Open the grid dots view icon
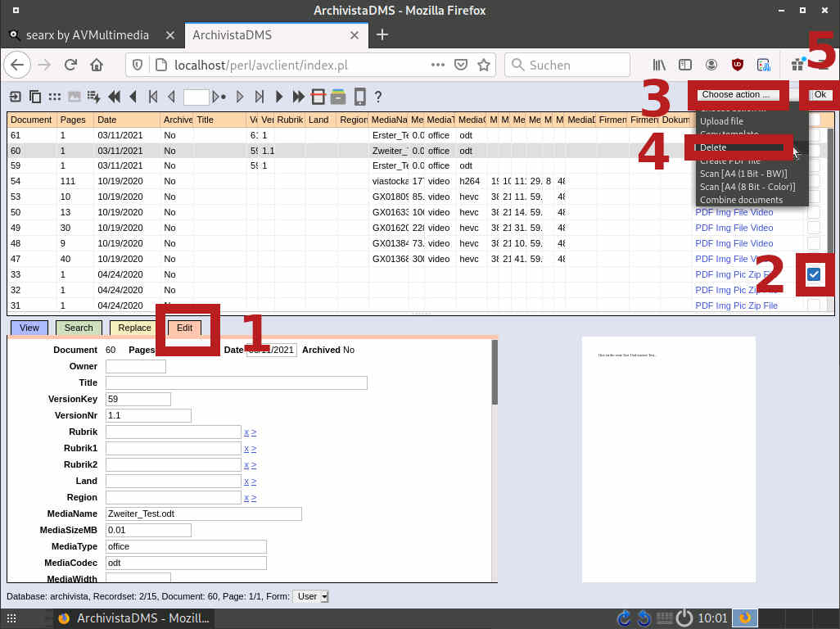The image size is (840, 629). tap(55, 97)
